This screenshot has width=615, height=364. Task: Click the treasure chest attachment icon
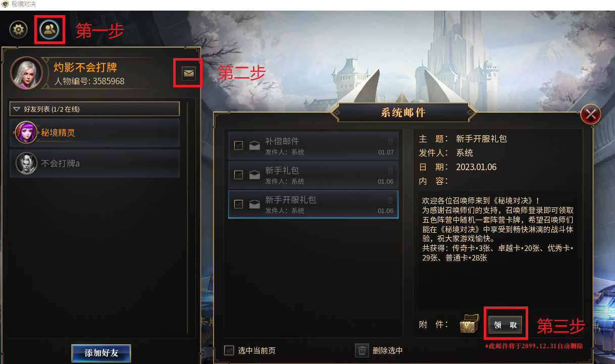click(469, 324)
